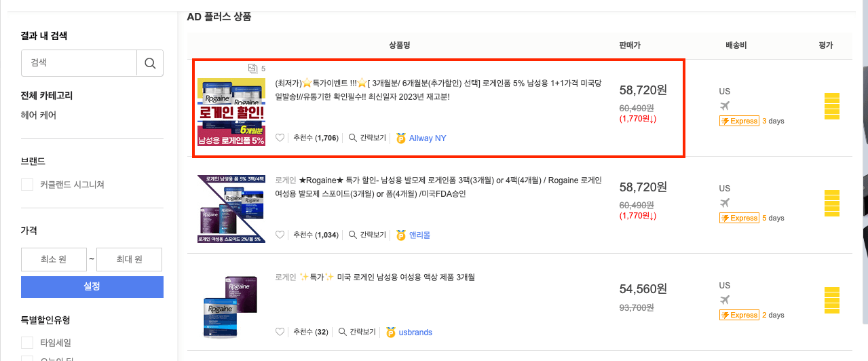Like the Allway NY product with heart icon
This screenshot has width=868, height=361.
point(280,138)
